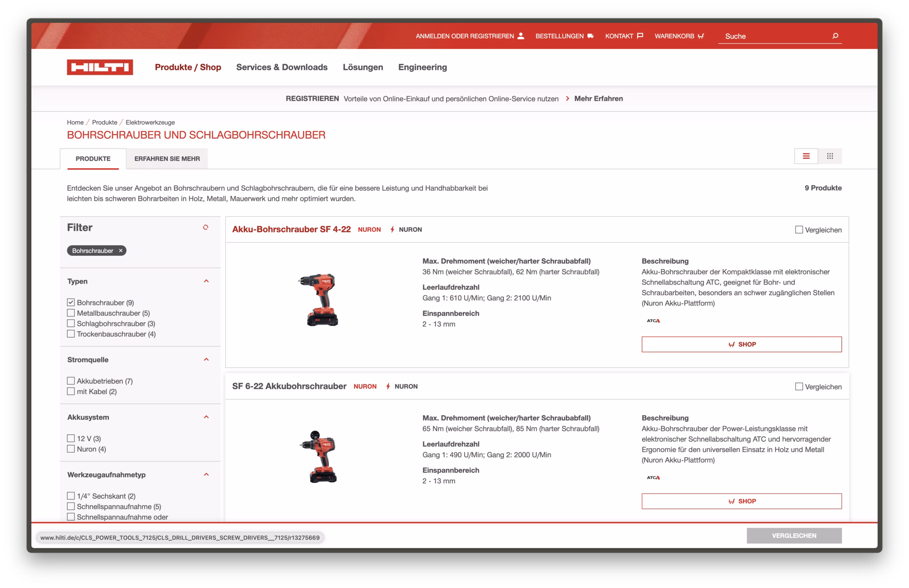The height and width of the screenshot is (588, 909).
Task: Enable the Akkubetrieben (7) filter
Action: (x=71, y=381)
